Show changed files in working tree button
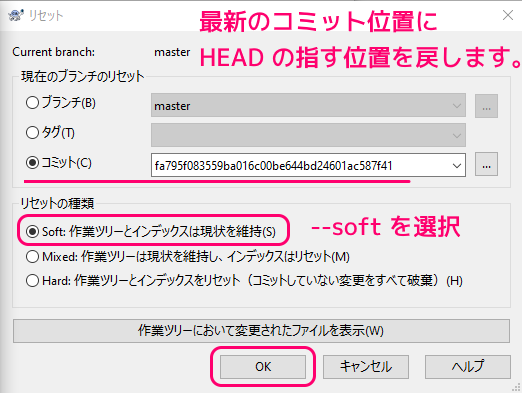 coord(261,331)
